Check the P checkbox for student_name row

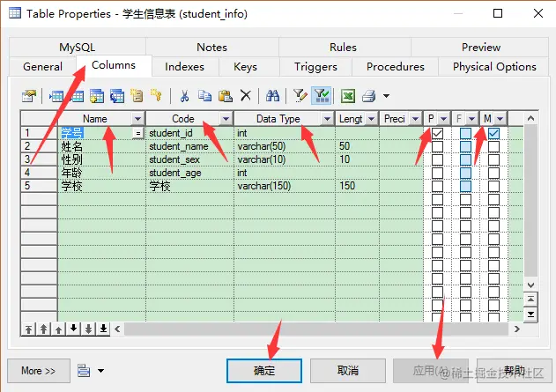[437, 146]
